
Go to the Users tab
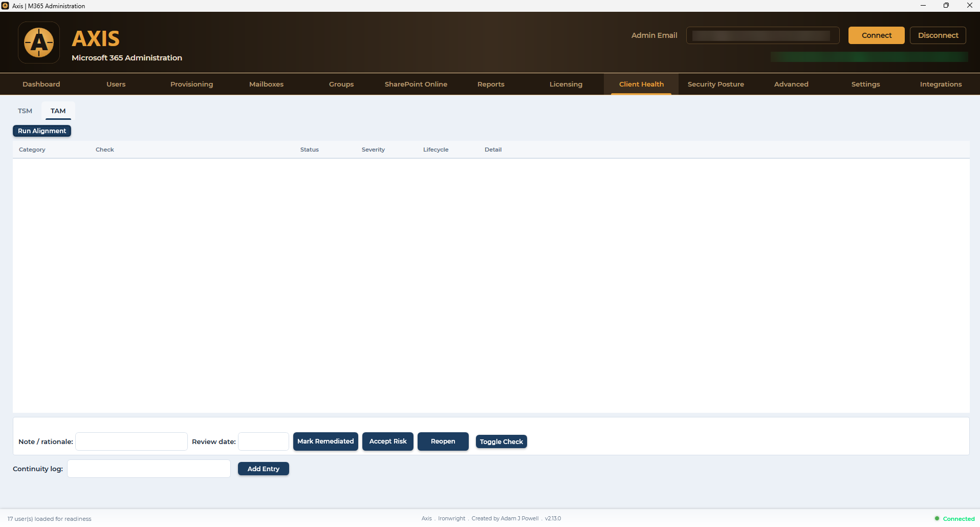[x=116, y=84]
